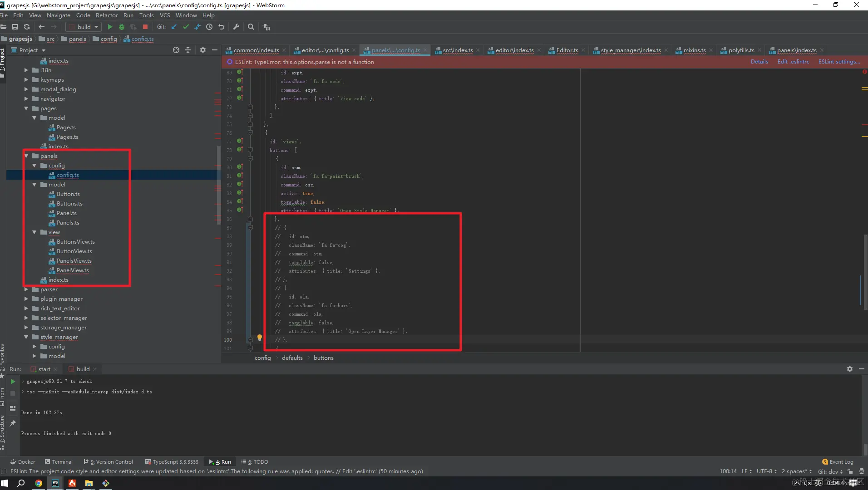Viewport: 868px width, 490px height.
Task: Open the VCS menu
Action: (165, 15)
